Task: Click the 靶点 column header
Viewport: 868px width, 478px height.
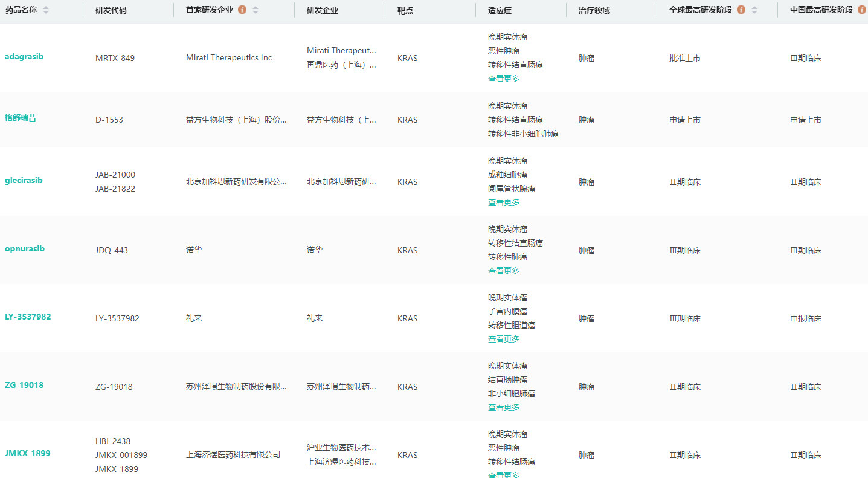Action: [x=405, y=10]
